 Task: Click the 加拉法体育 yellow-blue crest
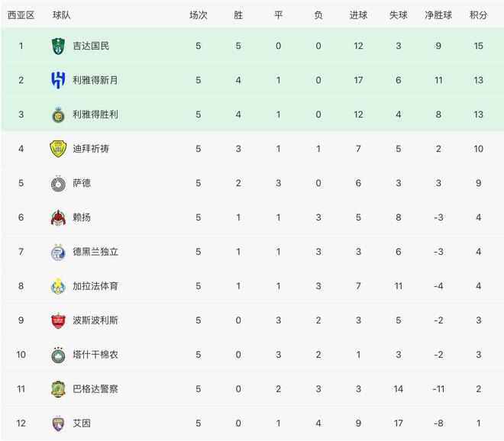58,286
